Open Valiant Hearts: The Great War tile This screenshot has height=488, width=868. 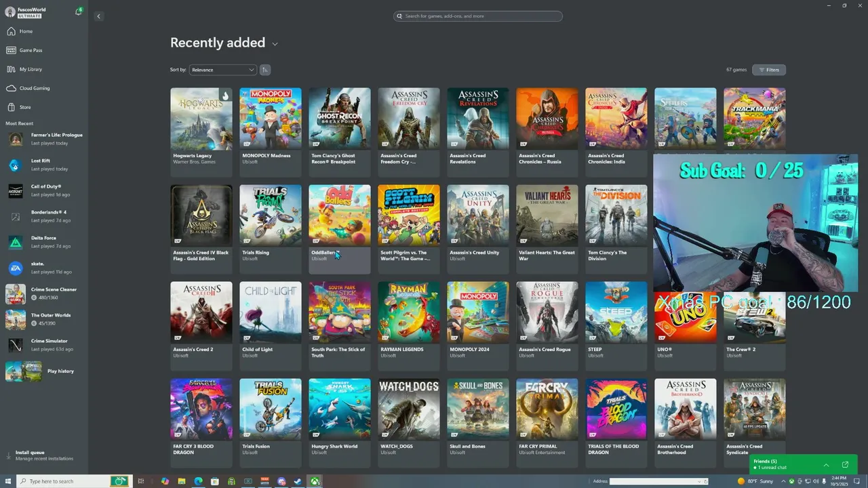(x=547, y=229)
